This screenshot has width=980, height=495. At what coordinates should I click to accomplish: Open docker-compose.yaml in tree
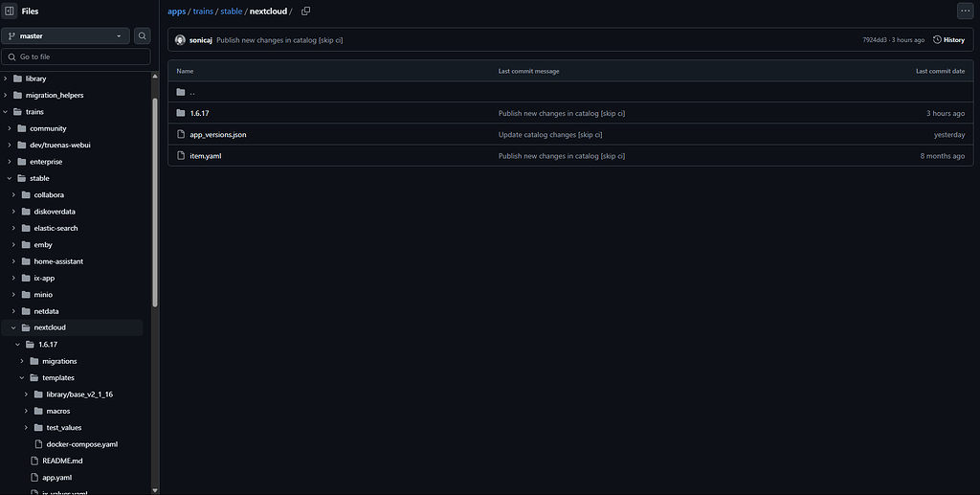click(x=82, y=444)
